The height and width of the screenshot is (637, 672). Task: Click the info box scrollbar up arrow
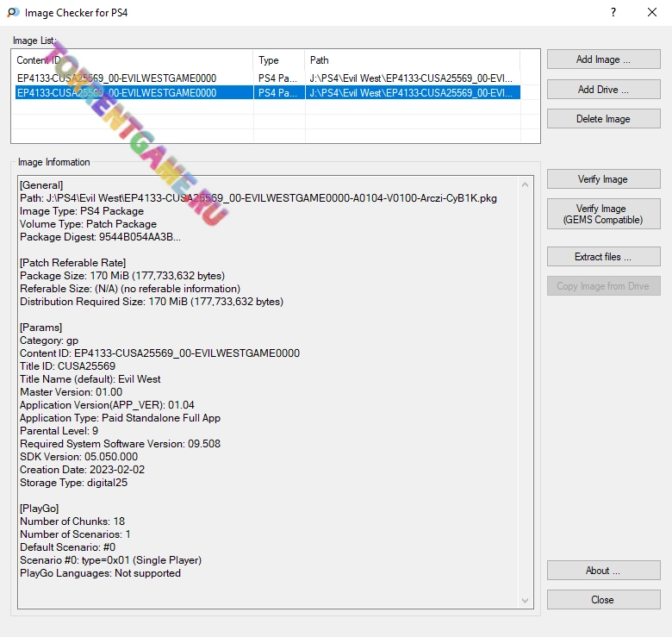tap(526, 184)
